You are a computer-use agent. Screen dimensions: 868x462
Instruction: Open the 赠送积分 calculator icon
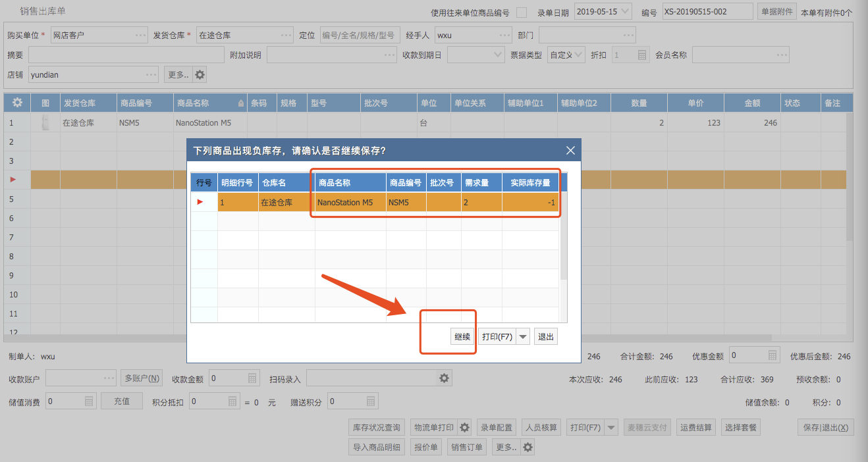(371, 401)
